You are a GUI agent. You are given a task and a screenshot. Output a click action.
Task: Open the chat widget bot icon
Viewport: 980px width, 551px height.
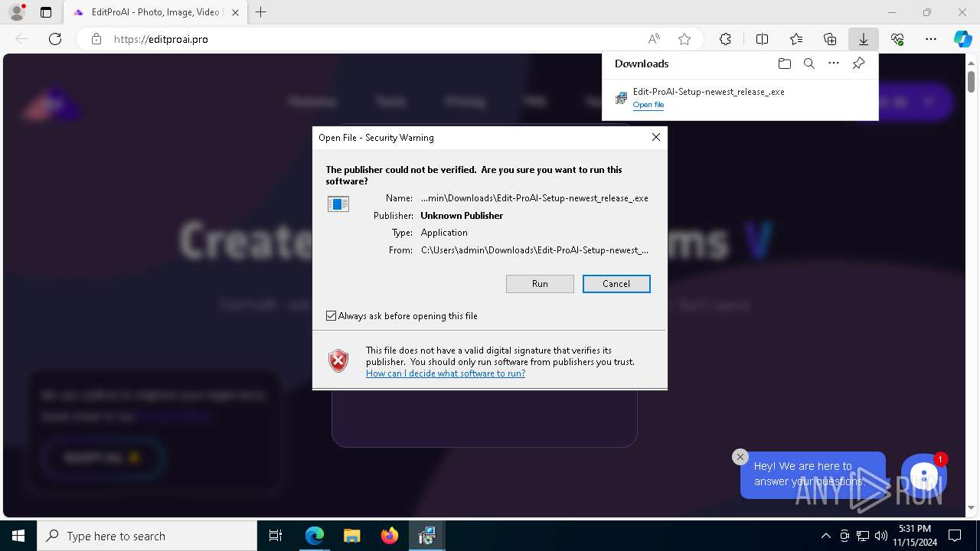click(x=924, y=477)
